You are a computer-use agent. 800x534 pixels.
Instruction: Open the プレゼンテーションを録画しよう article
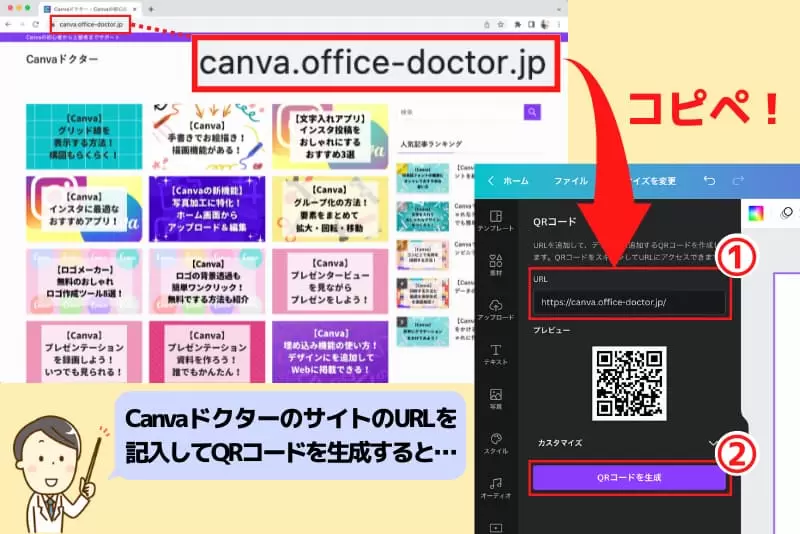pos(84,352)
